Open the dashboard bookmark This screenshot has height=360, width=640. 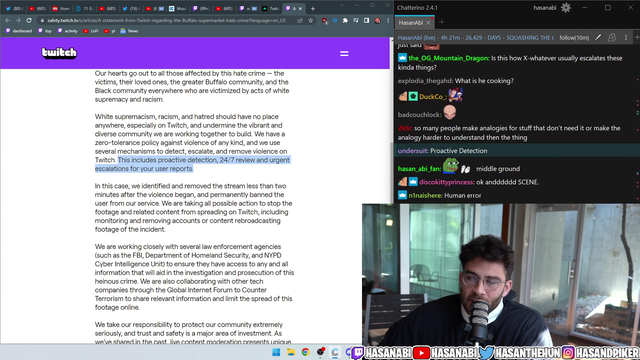19,31
